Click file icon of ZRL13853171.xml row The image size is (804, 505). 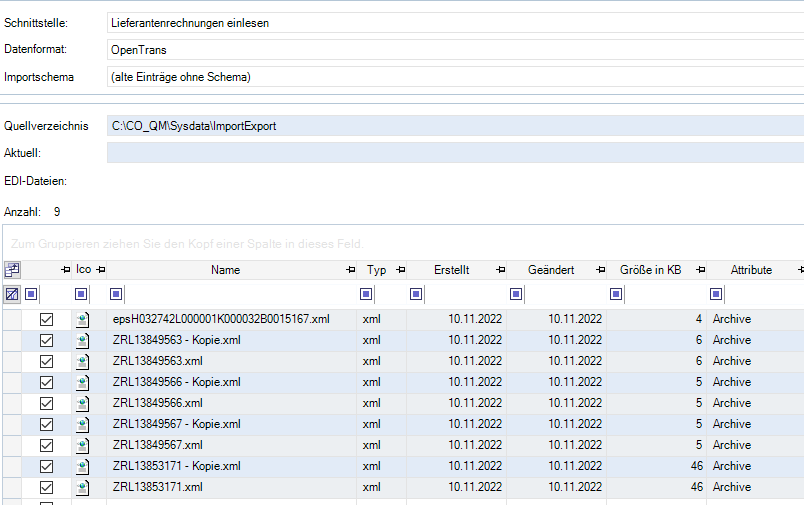point(84,487)
